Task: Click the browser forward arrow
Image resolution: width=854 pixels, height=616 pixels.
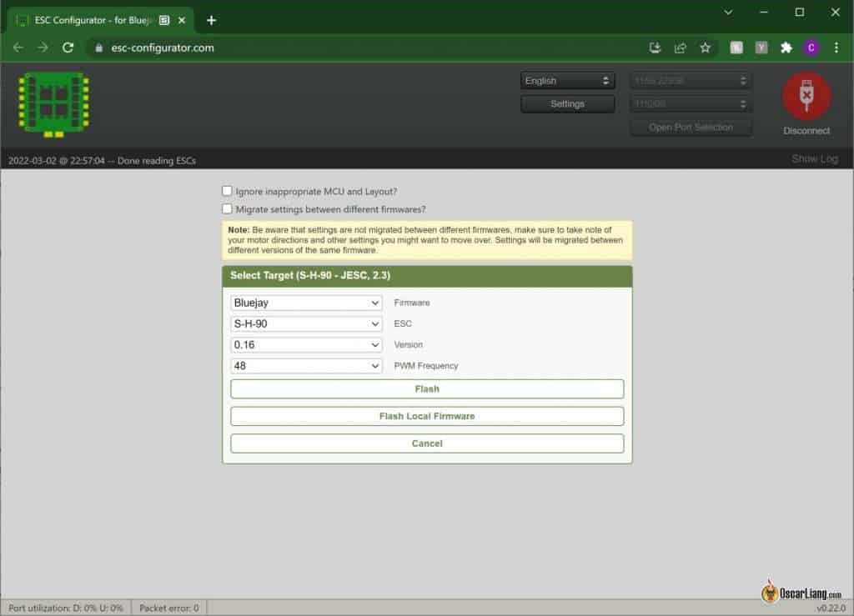Action: coord(43,48)
